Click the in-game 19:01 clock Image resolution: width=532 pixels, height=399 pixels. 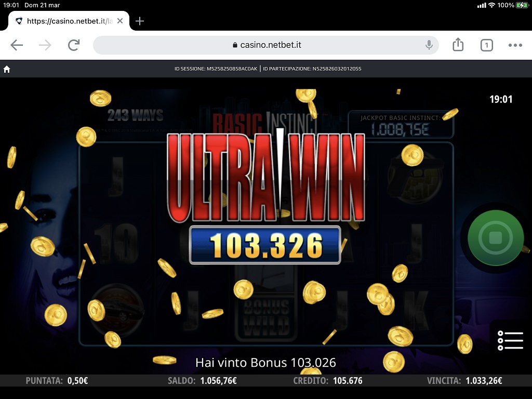[501, 99]
